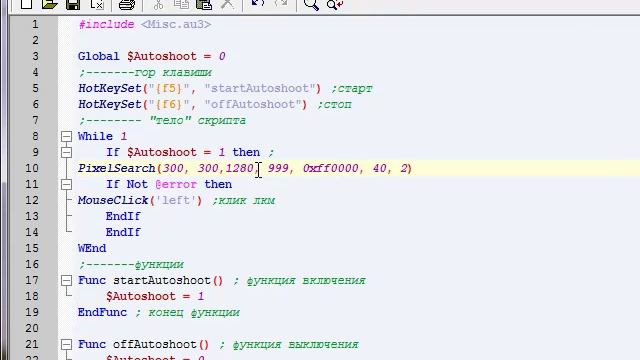
Task: Click the ; функция включения comment
Action: [299, 281]
